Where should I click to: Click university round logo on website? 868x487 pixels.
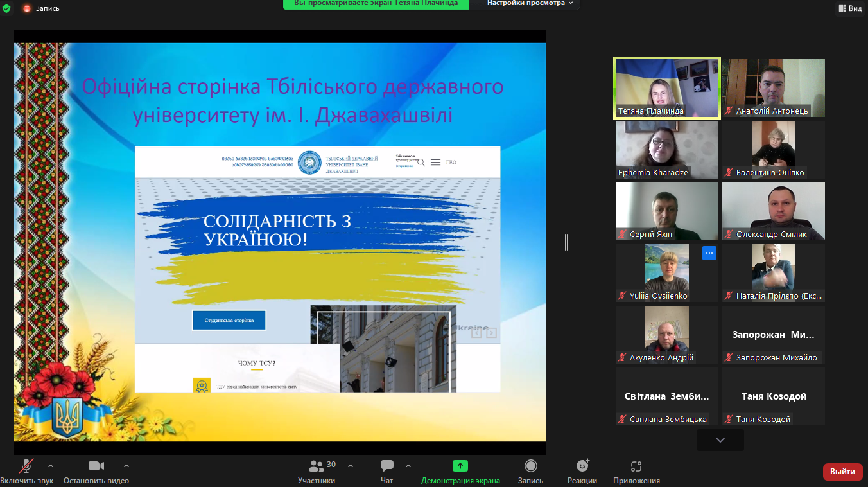309,163
